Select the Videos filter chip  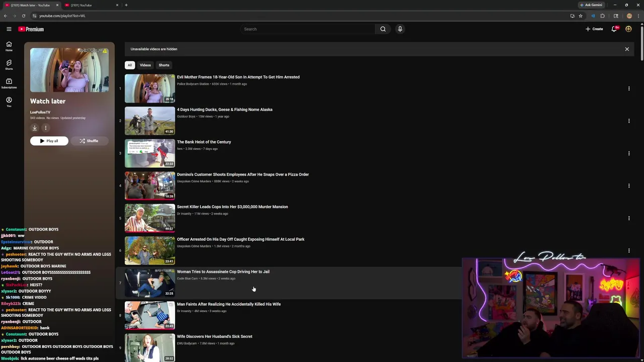[x=145, y=65]
